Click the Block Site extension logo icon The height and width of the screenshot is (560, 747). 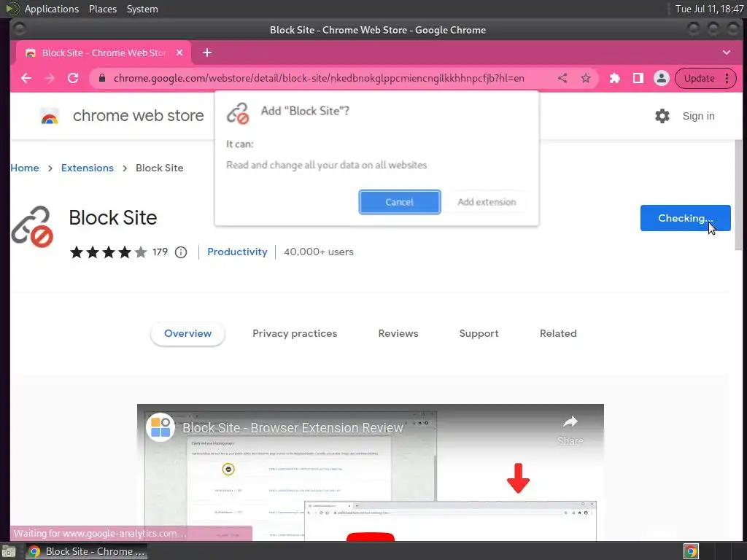click(32, 227)
